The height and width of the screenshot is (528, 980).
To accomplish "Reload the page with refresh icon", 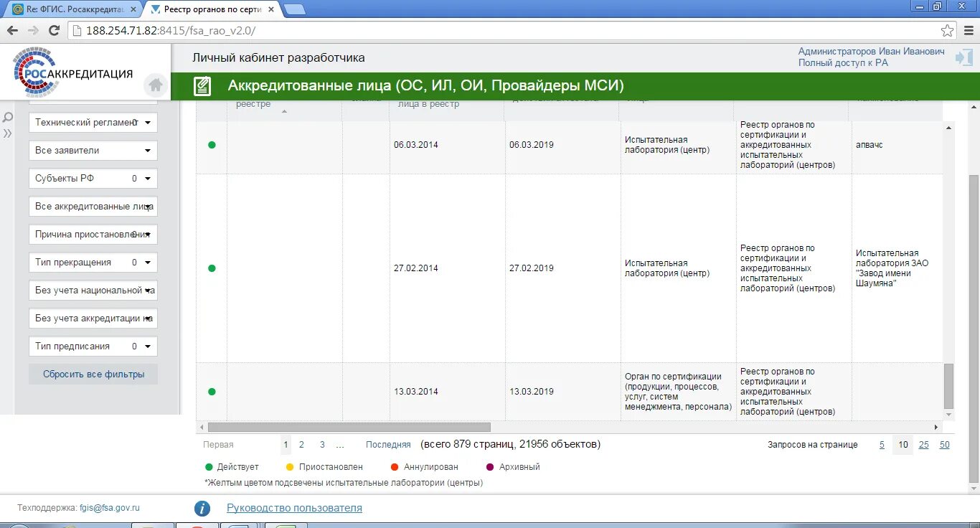I will click(54, 30).
